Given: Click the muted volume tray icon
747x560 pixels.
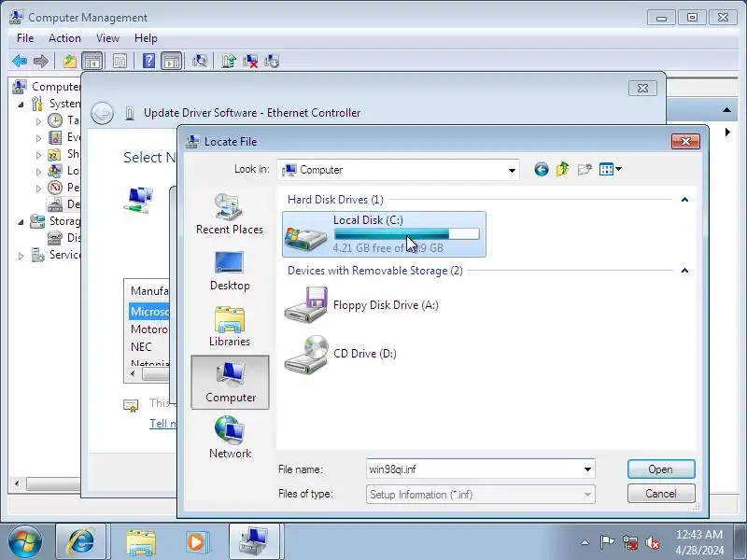Looking at the screenshot, I should (653, 542).
